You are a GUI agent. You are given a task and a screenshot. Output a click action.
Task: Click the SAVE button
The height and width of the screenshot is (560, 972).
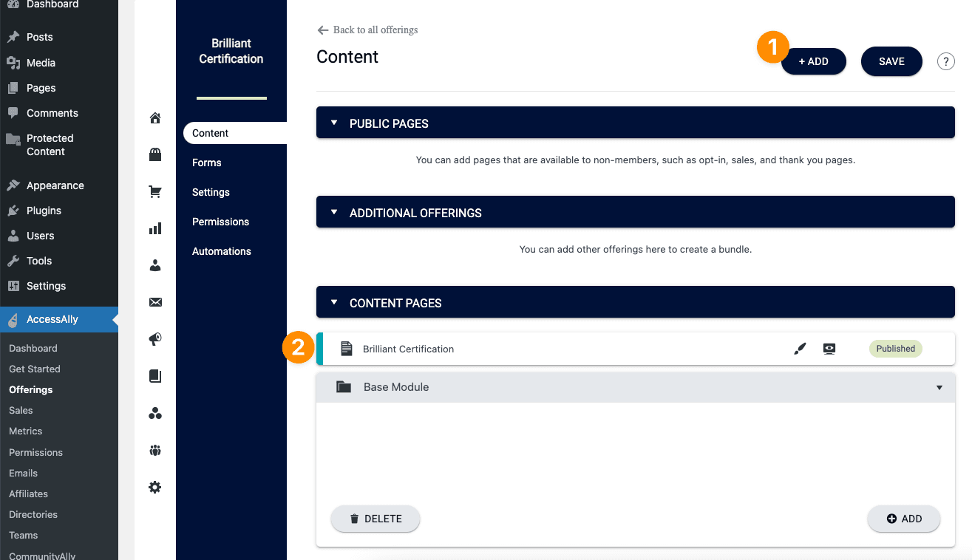tap(891, 61)
